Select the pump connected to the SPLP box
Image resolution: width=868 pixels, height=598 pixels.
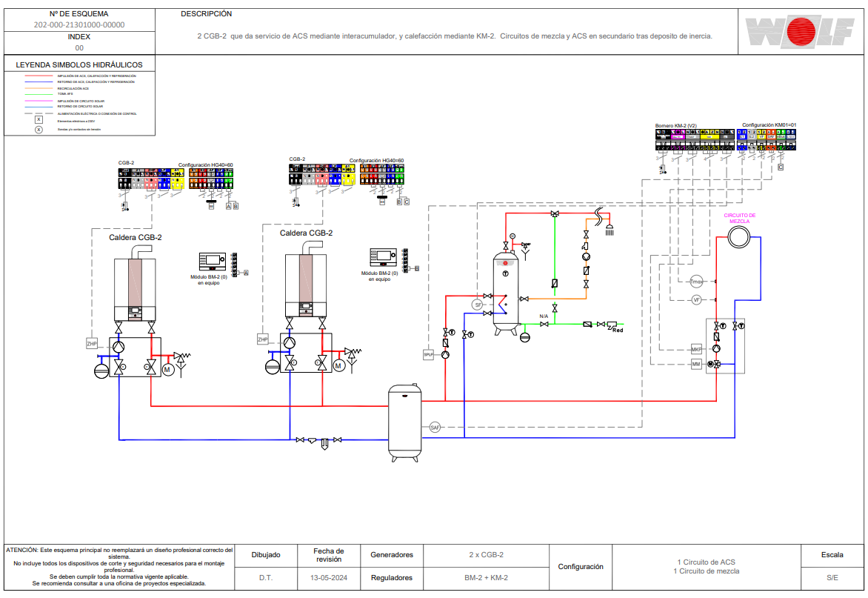pos(445,354)
